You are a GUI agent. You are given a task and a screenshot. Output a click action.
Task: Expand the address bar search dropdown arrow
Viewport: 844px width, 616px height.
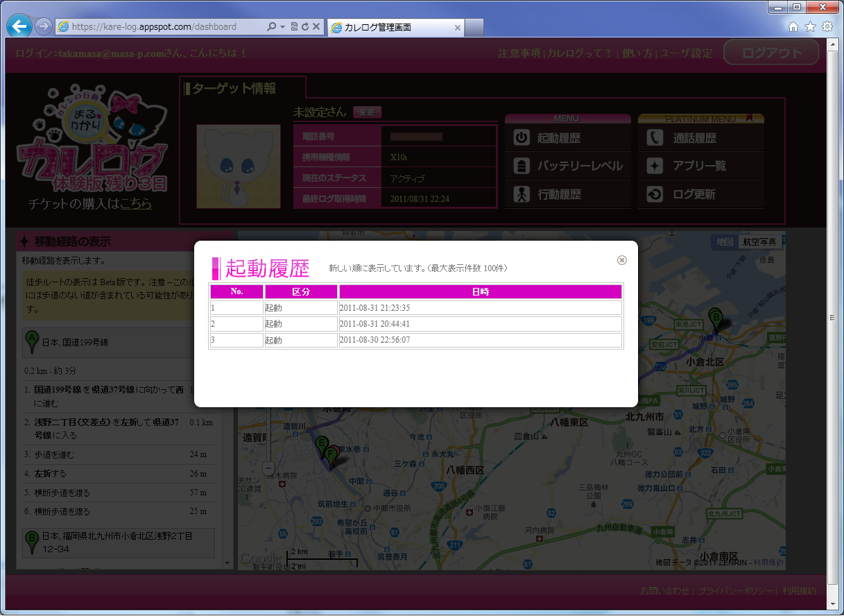[x=283, y=27]
